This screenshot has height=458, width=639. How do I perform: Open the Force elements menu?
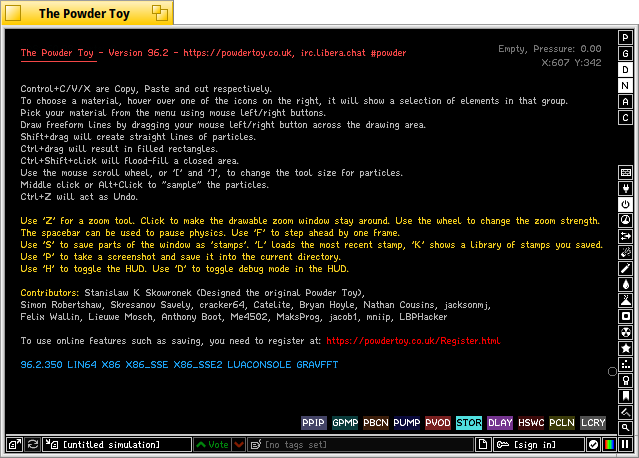point(626,236)
